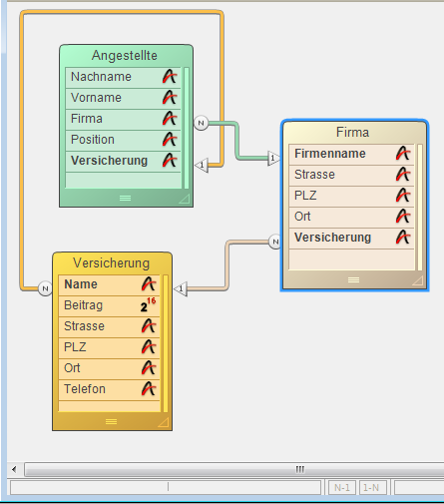This screenshot has width=444, height=504.
Task: Click the collapse handle at bottom of Firma table
Action: click(x=353, y=280)
